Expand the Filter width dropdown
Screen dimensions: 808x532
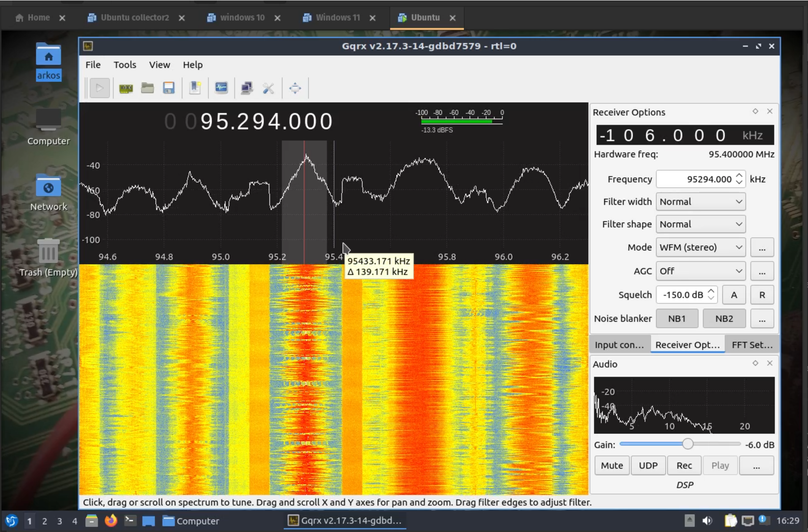701,202
